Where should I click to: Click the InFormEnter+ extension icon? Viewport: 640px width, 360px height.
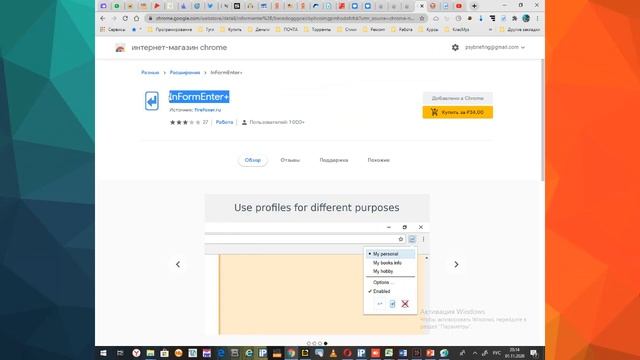[x=152, y=101]
